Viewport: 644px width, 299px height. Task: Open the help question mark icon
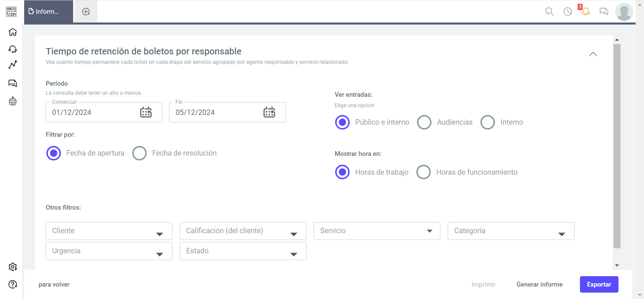pyautogui.click(x=13, y=284)
